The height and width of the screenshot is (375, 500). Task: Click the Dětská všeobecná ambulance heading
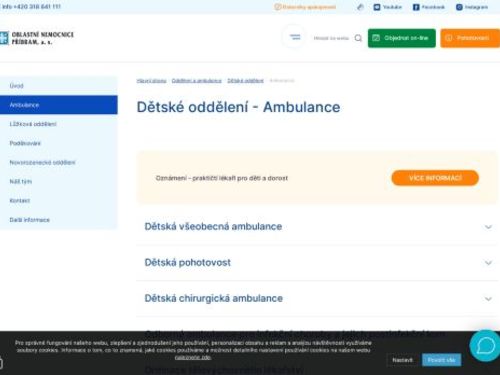[213, 226]
